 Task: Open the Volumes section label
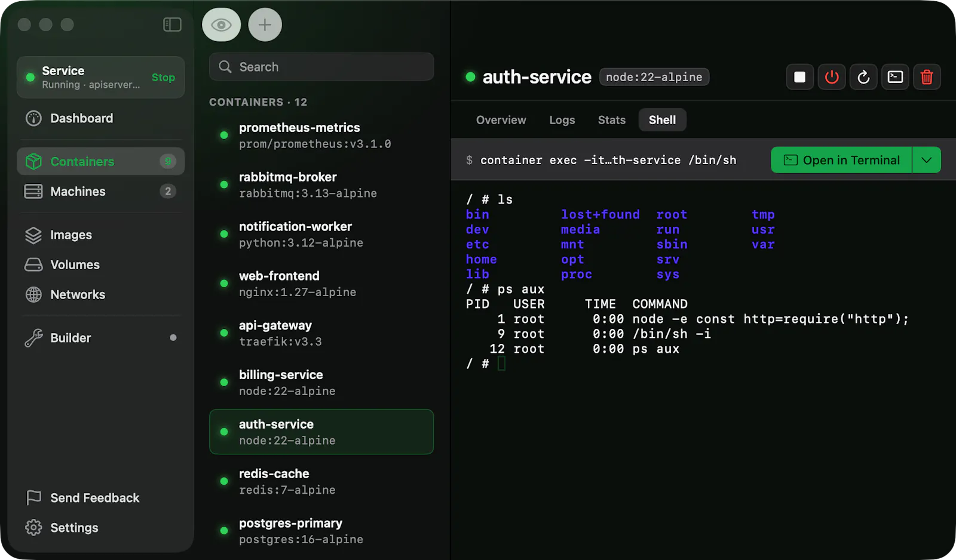click(x=75, y=264)
